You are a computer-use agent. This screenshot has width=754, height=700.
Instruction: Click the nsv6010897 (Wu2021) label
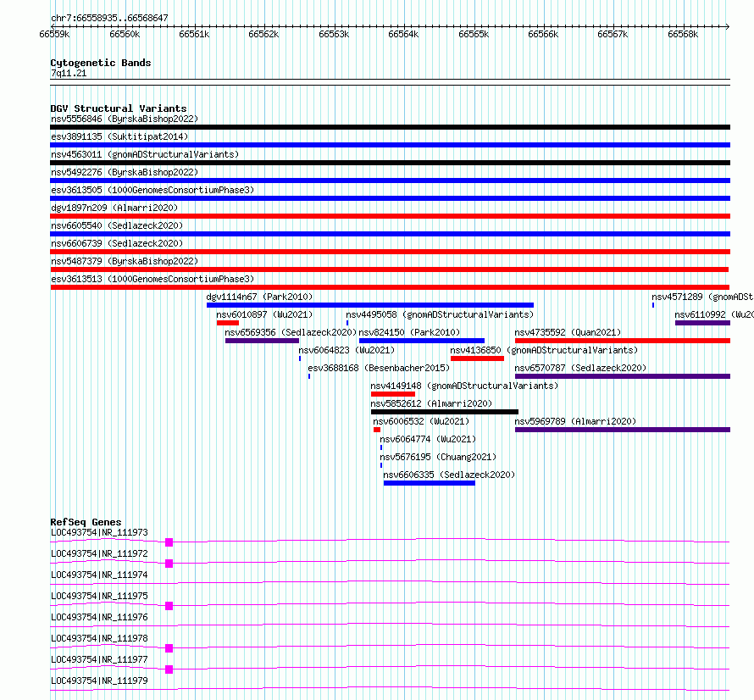(x=264, y=314)
